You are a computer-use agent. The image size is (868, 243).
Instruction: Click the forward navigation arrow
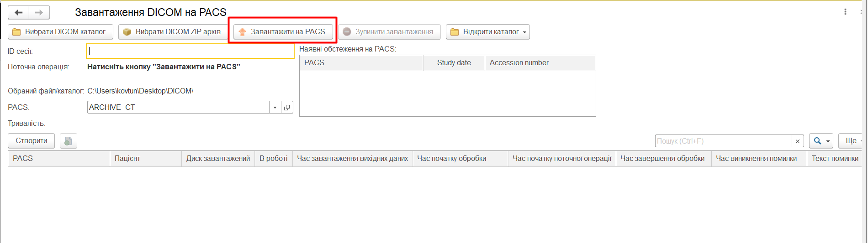click(39, 12)
